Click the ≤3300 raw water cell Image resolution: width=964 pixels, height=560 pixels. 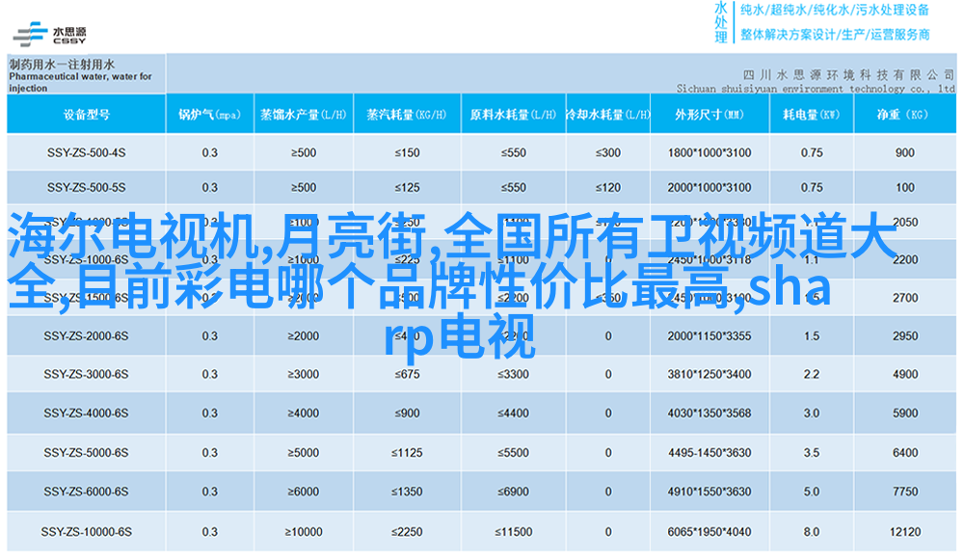[x=514, y=374]
